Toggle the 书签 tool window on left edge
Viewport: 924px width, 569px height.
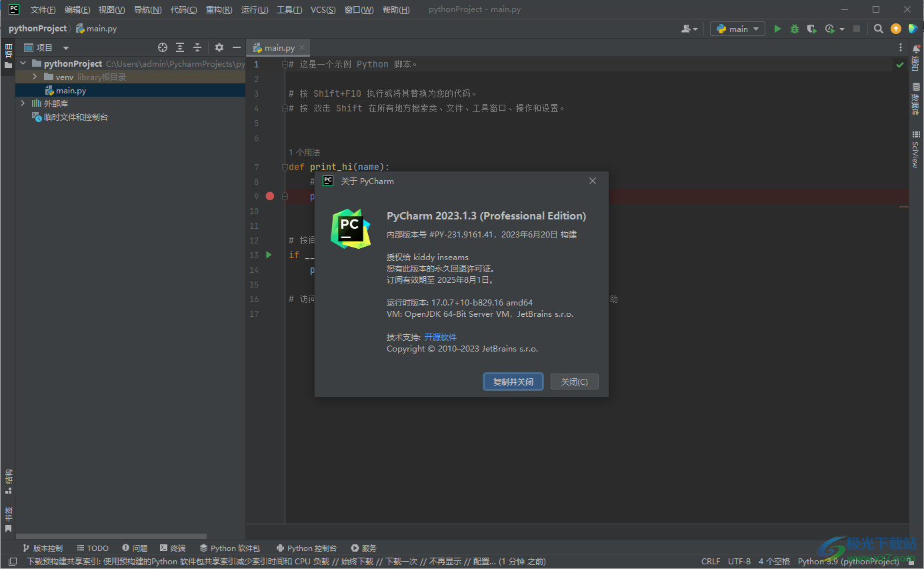[x=8, y=520]
